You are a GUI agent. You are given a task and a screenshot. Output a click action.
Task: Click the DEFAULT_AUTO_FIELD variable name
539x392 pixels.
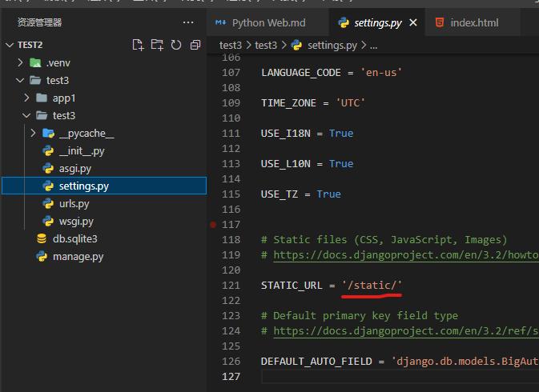[x=316, y=361]
